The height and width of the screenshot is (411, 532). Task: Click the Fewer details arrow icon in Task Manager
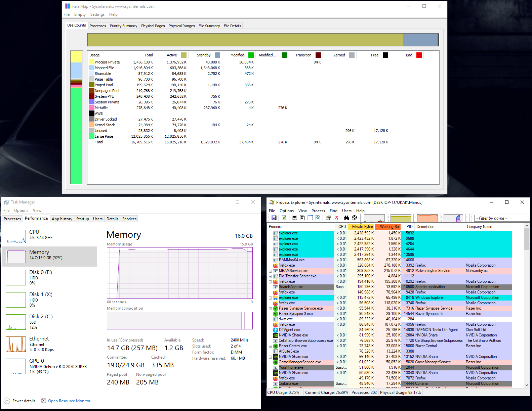tap(7, 401)
